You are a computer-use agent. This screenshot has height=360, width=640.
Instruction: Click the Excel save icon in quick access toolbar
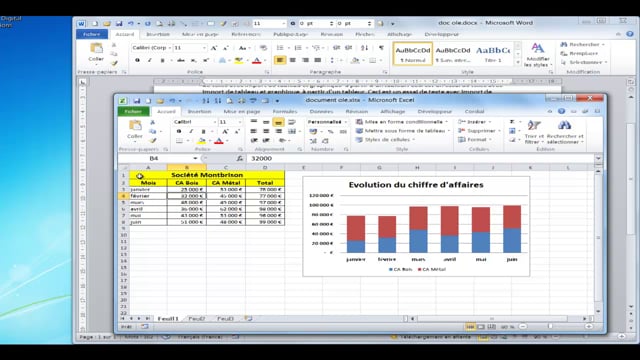(136, 100)
